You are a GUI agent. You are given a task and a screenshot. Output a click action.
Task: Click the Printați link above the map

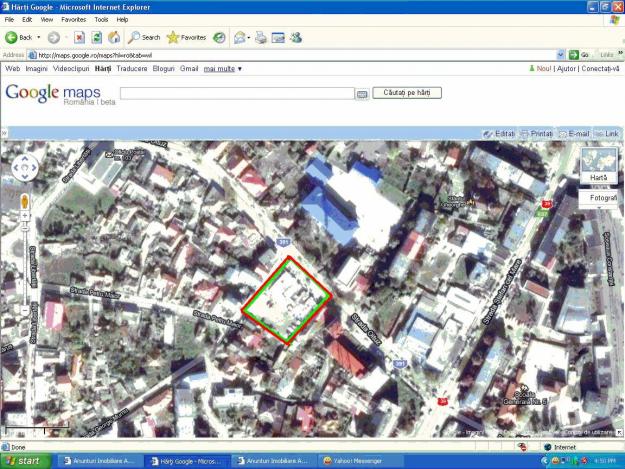coord(537,134)
